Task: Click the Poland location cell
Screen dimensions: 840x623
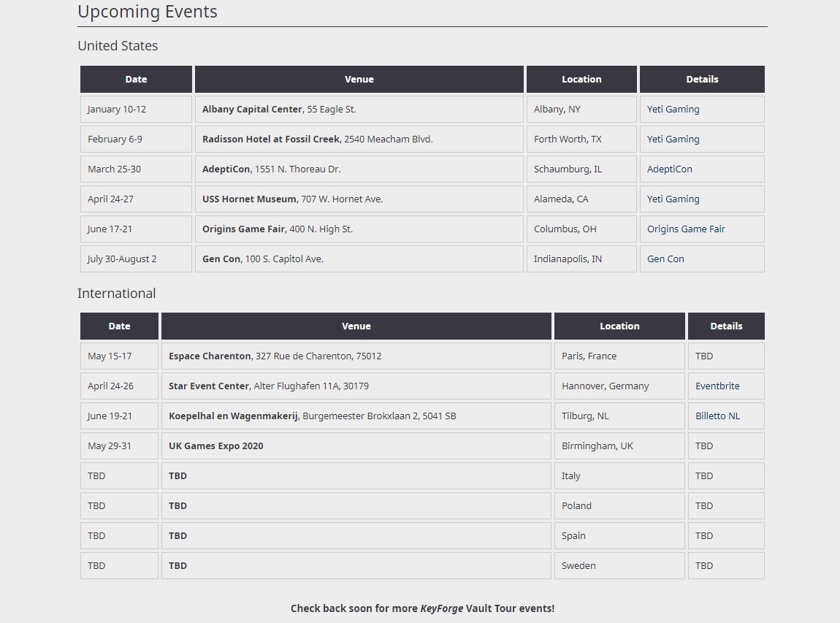Action: 620,506
